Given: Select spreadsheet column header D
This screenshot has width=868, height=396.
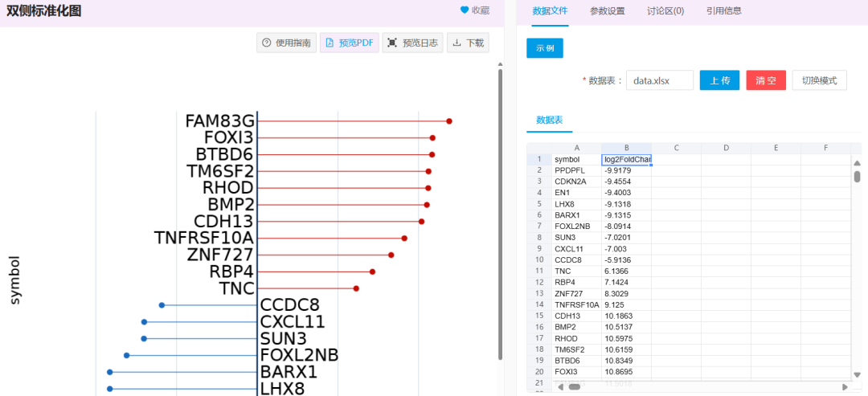Looking at the screenshot, I should (x=726, y=148).
